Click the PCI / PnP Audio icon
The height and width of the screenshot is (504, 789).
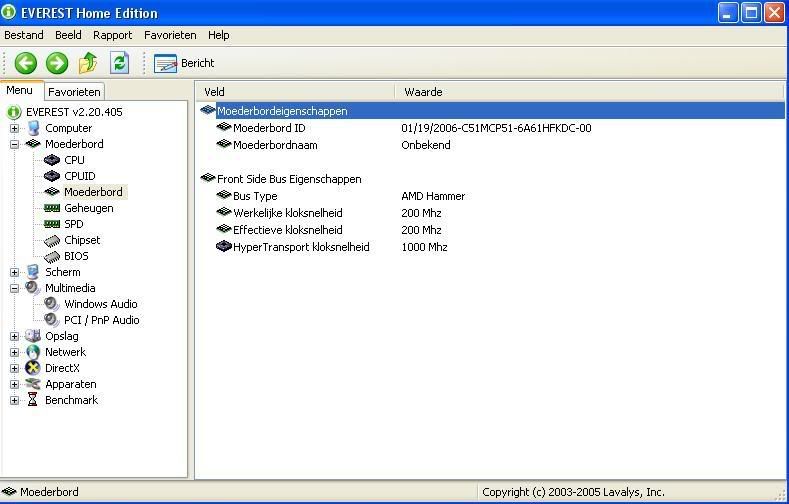(x=52, y=320)
